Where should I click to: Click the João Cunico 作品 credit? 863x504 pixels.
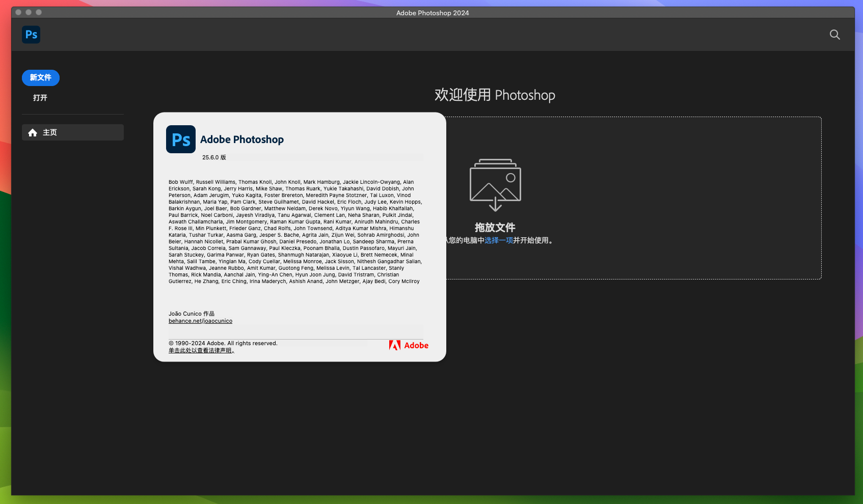tap(192, 314)
